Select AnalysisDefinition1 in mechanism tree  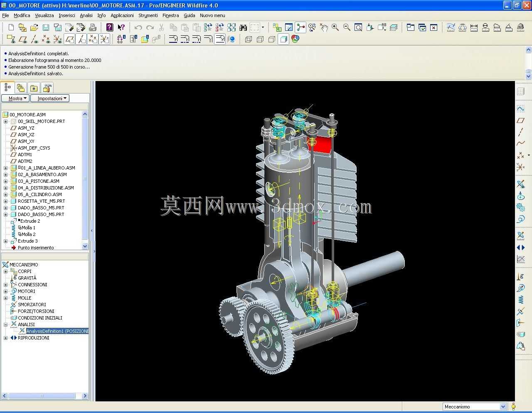point(57,331)
